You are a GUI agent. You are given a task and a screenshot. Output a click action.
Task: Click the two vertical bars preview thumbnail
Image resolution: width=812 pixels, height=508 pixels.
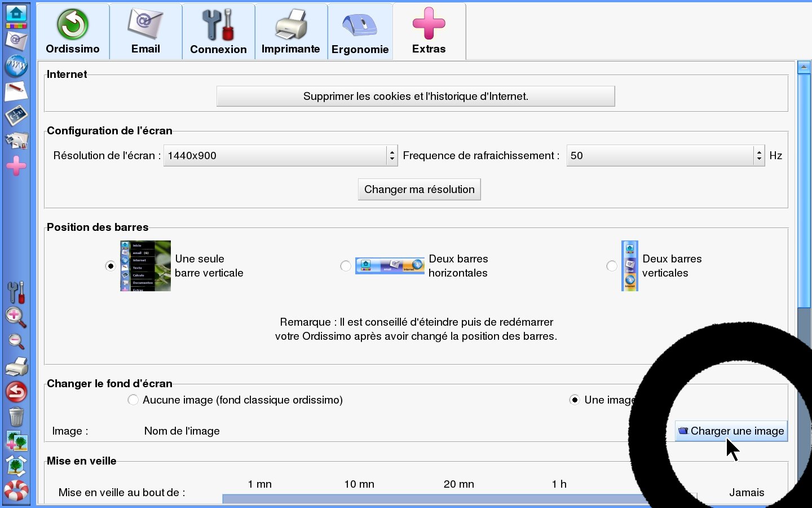630,266
